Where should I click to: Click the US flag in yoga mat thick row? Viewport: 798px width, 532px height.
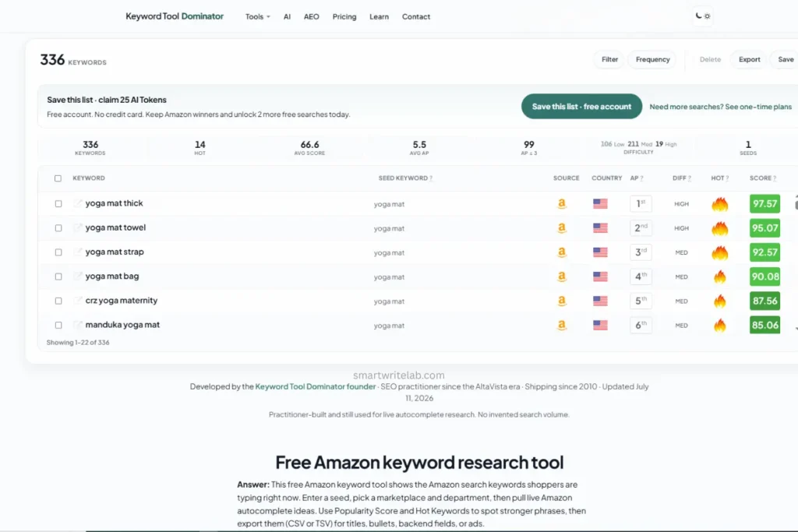coord(601,204)
